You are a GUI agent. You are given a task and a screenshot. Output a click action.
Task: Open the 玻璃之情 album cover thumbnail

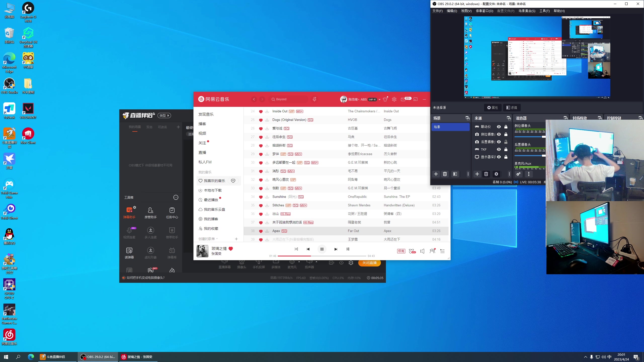coord(202,251)
